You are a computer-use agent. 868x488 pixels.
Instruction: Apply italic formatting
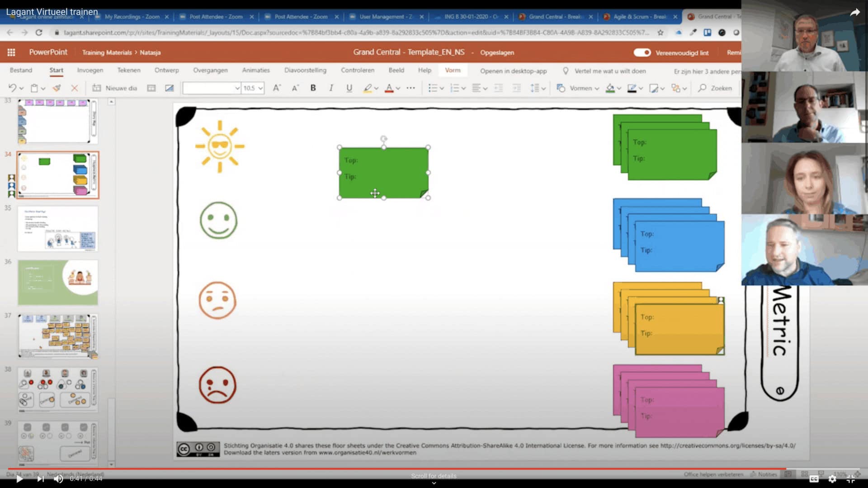tap(331, 88)
